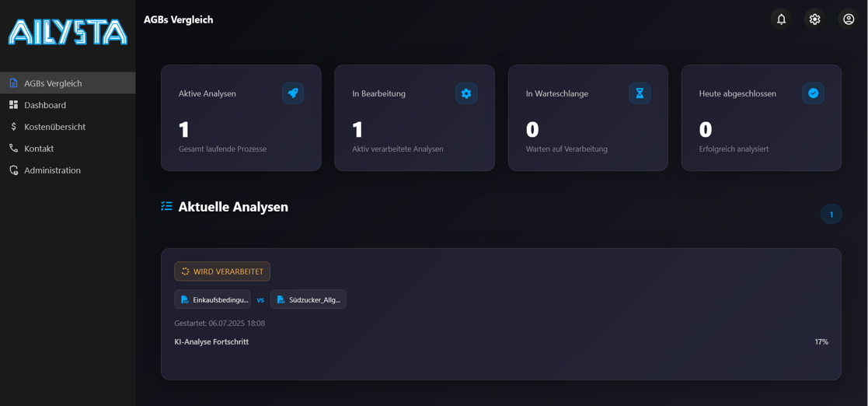Click the Südzucker_Allg... document chip
Screen dimensions: 868x406
[x=309, y=299]
